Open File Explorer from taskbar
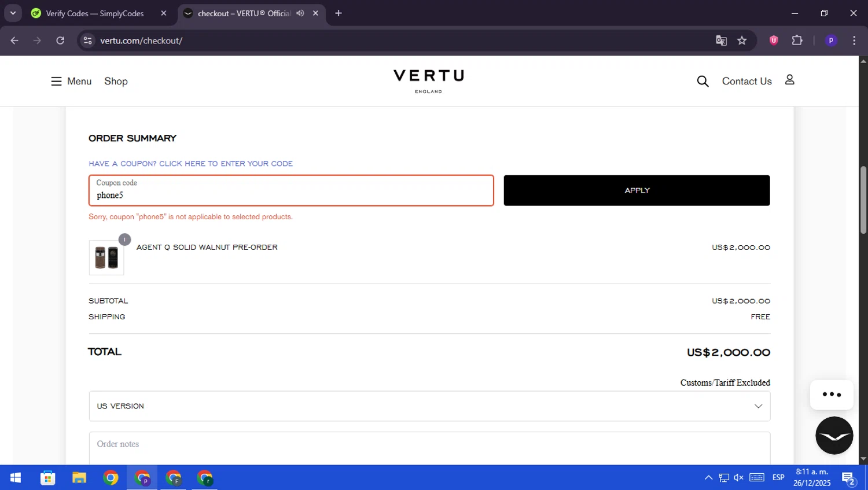 point(79,478)
